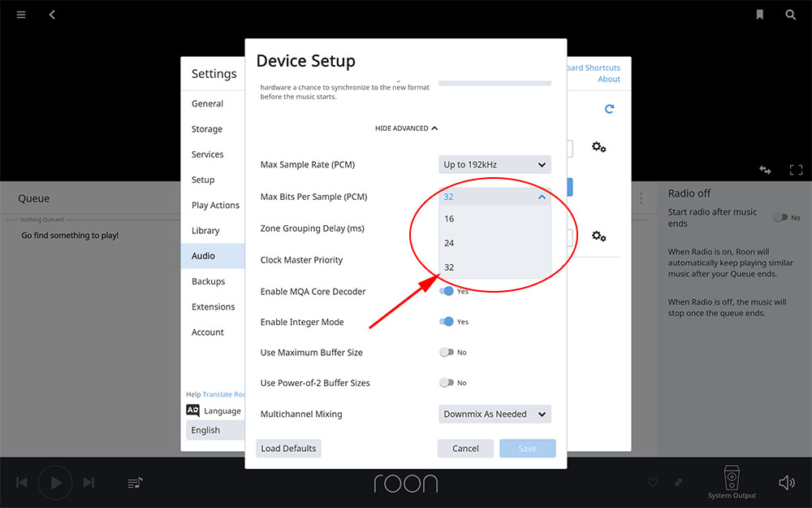Open Multichannel Mixing dropdown

click(495, 415)
